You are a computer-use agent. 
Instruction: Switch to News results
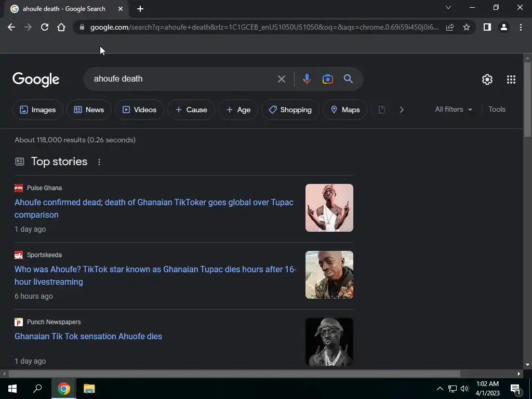coord(89,110)
